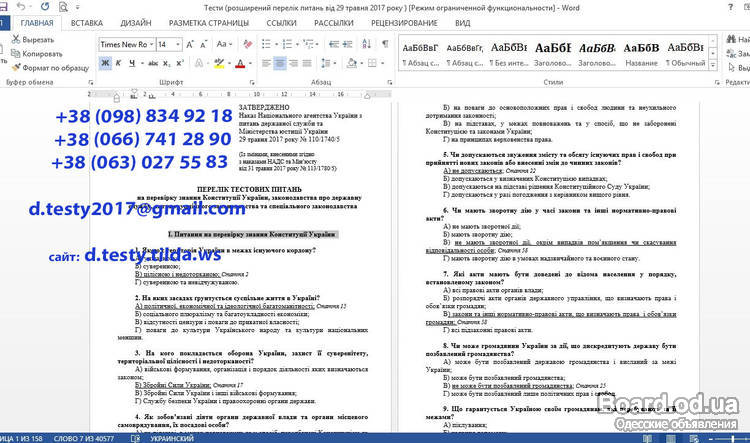The width and height of the screenshot is (750, 443).
Task: Change language УКРАИНСКИЙ in status bar
Action: [172, 438]
